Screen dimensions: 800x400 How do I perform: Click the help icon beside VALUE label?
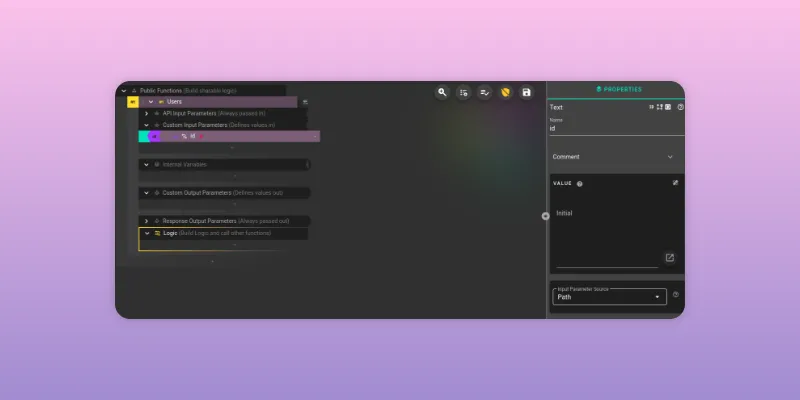click(x=580, y=184)
